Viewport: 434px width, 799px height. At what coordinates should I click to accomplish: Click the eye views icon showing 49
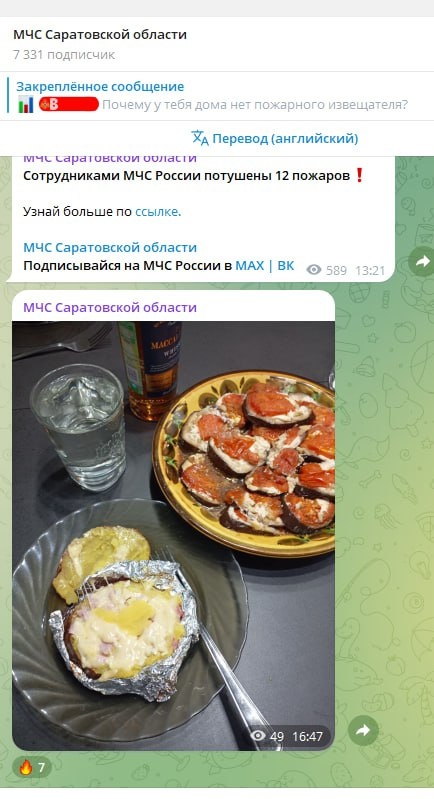[x=258, y=735]
